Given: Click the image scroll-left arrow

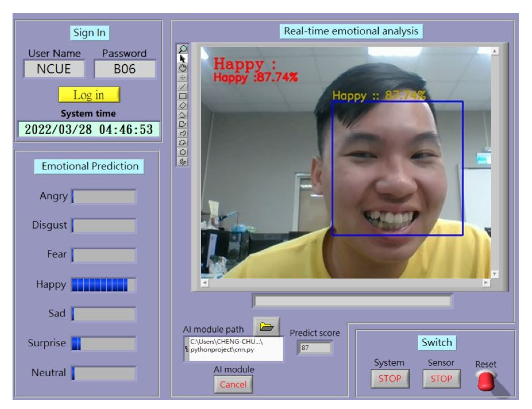Looking at the screenshot, I should (205, 283).
